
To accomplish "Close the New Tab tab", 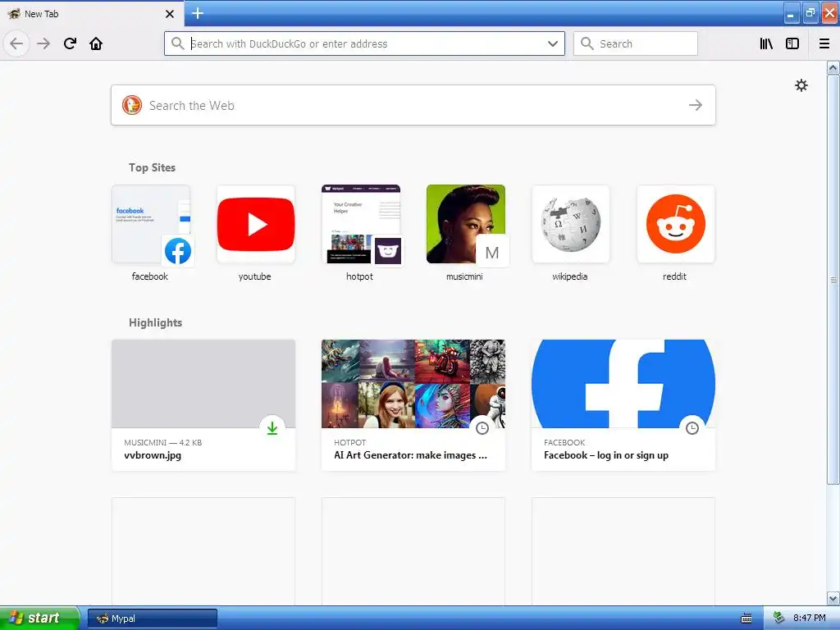I will tap(170, 14).
